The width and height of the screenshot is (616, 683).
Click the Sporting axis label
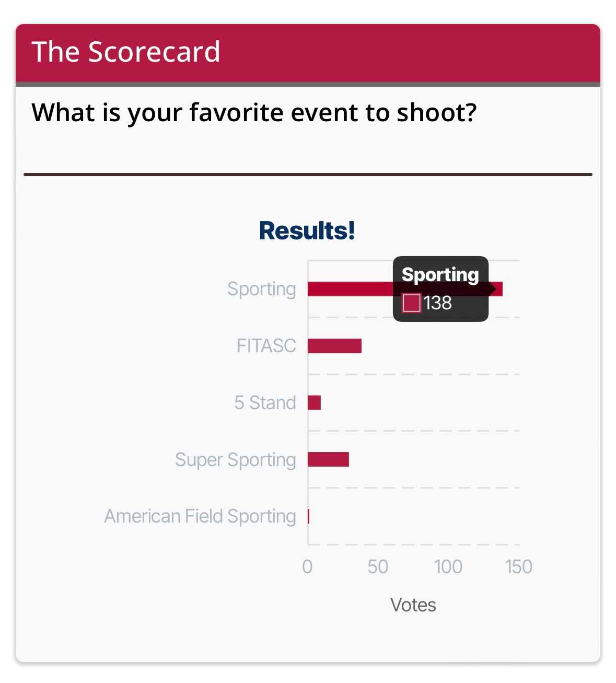point(262,289)
